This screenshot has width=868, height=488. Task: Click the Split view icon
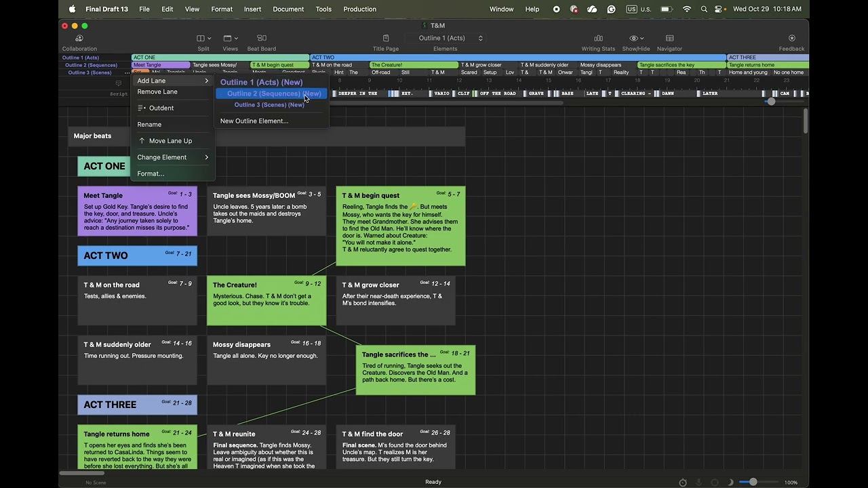[x=201, y=39]
